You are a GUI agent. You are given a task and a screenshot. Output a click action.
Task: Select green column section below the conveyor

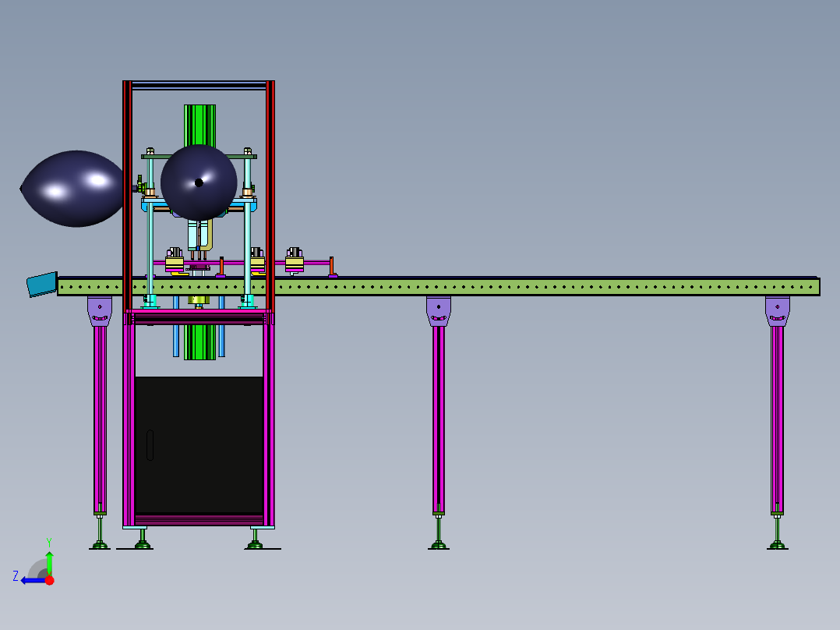pos(199,342)
